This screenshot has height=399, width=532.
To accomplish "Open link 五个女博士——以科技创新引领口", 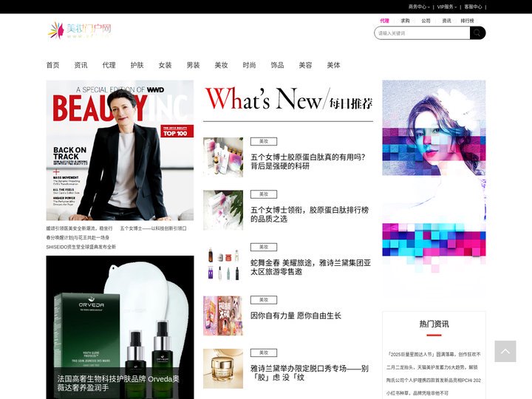I will [x=154, y=228].
